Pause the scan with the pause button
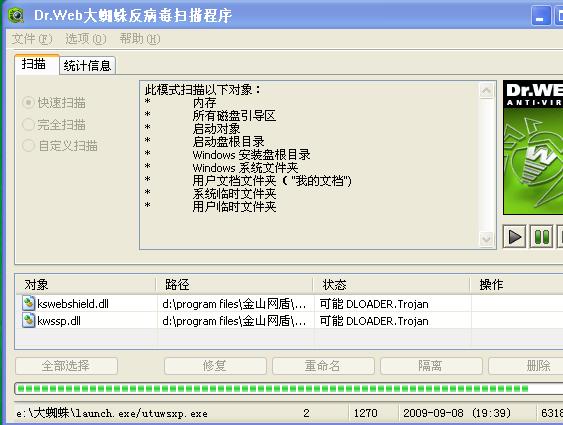The image size is (563, 425). click(x=541, y=237)
